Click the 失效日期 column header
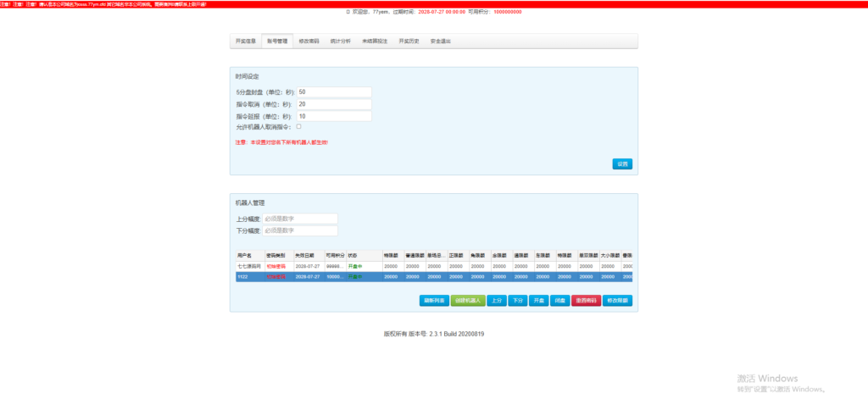This screenshot has height=416, width=868. 309,256
